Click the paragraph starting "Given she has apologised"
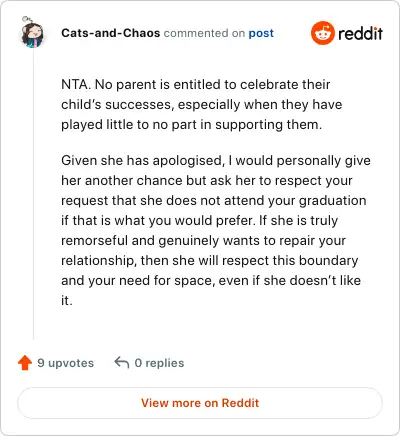Image resolution: width=400 pixels, height=436 pixels. coord(216,231)
